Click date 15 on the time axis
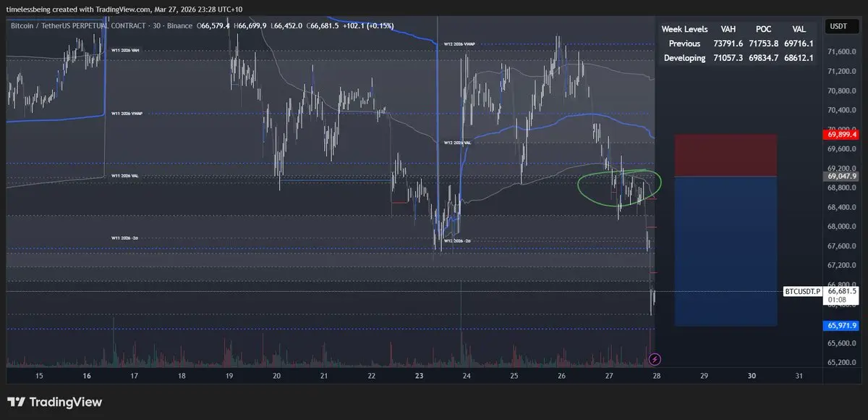 [39, 376]
